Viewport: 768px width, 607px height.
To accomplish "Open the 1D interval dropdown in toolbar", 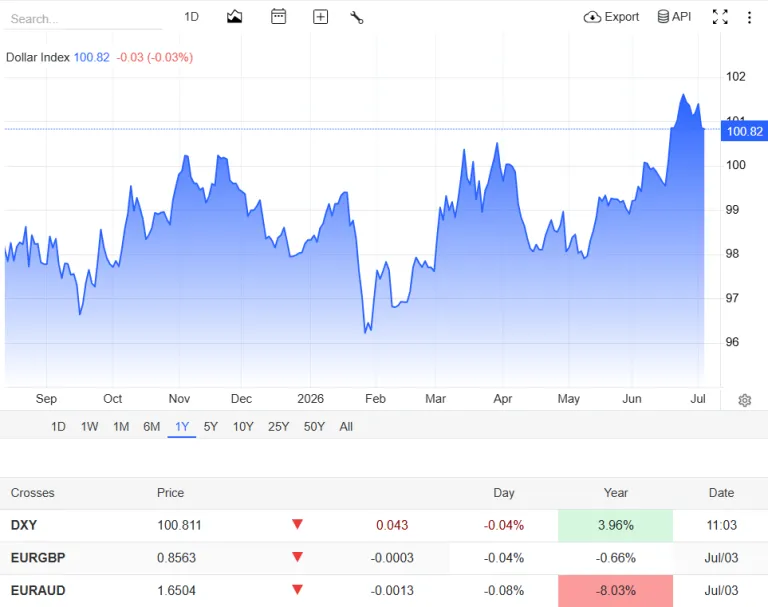I will point(192,17).
